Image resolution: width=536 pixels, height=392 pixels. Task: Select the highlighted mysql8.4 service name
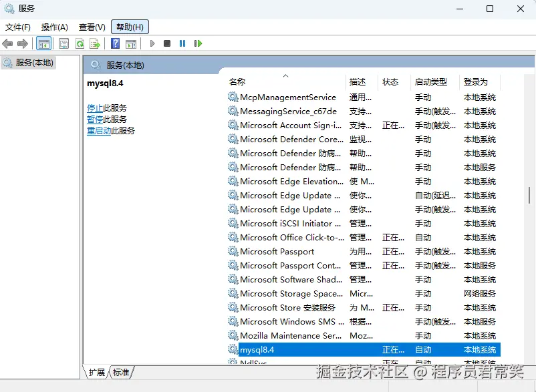(x=257, y=350)
